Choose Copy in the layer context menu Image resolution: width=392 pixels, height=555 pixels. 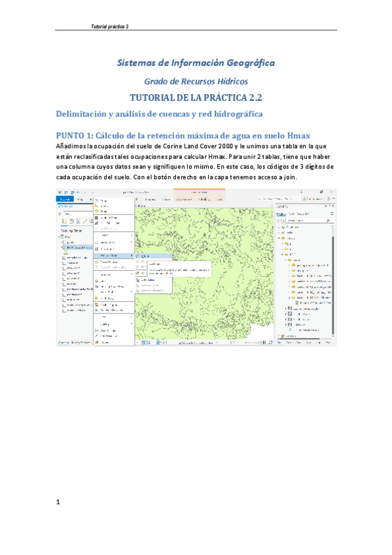(114, 201)
